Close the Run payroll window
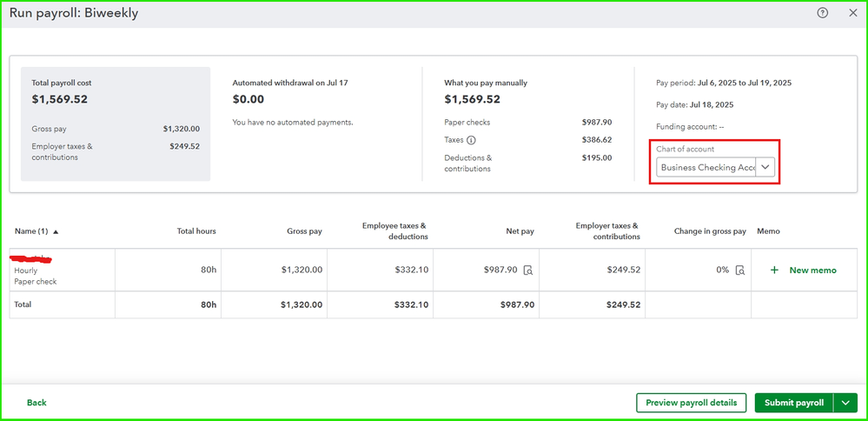 click(852, 13)
